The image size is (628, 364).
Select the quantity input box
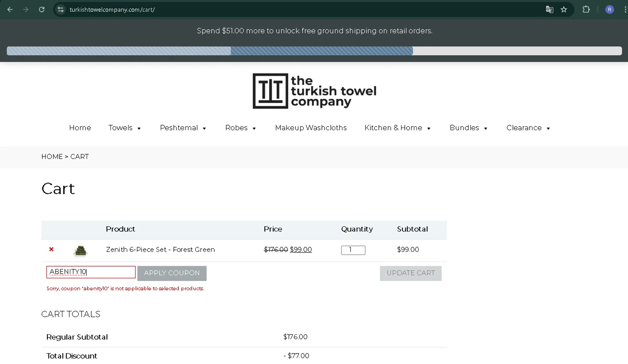pos(353,250)
